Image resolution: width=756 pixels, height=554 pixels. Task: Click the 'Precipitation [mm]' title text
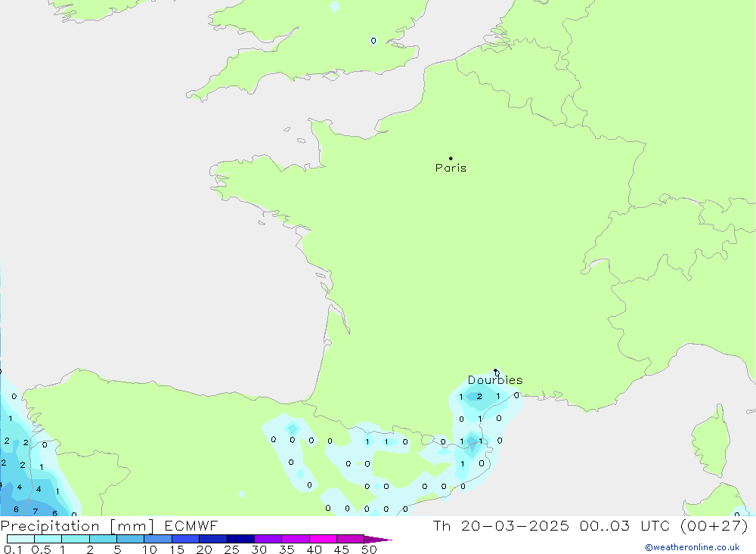coord(77,526)
